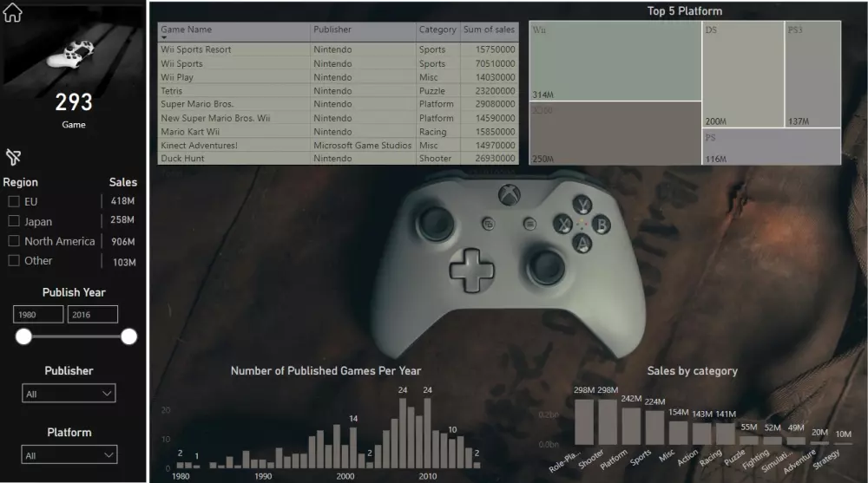Select the Wii Sports game name
The height and width of the screenshot is (483, 868).
tap(181, 63)
